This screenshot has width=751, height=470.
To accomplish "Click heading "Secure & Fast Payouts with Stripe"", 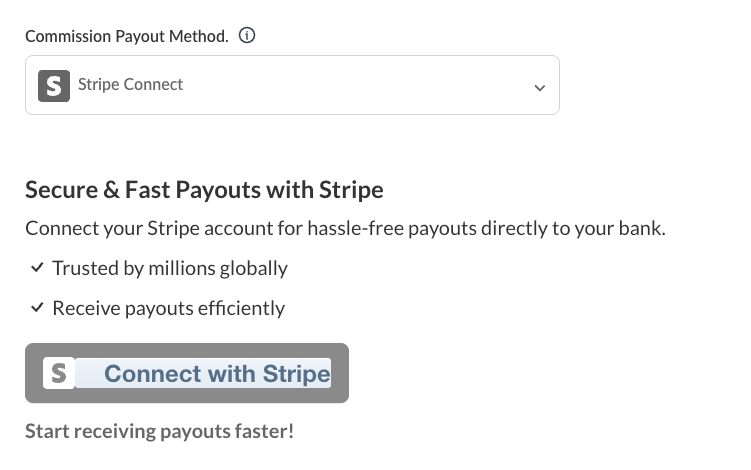I will click(204, 189).
